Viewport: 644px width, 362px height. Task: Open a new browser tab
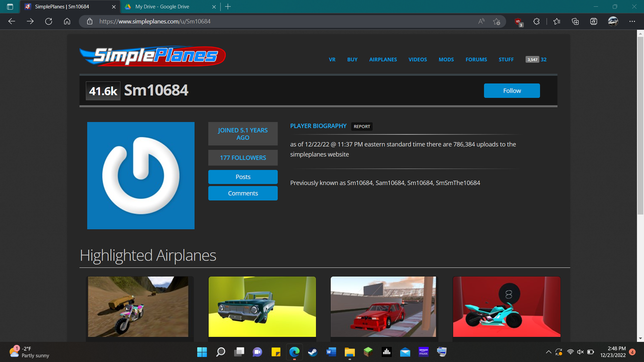point(228,7)
